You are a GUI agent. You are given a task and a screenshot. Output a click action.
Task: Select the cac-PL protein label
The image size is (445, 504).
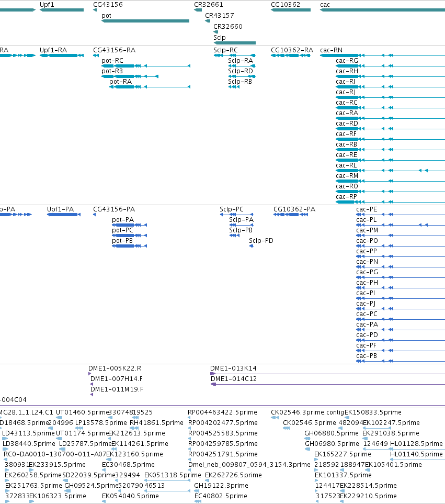coord(367,220)
